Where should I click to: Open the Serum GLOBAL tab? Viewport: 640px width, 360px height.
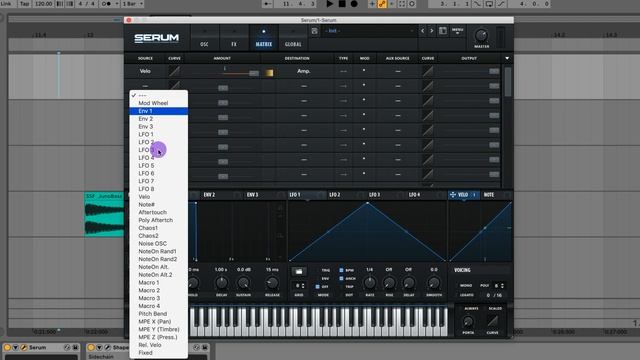point(293,38)
